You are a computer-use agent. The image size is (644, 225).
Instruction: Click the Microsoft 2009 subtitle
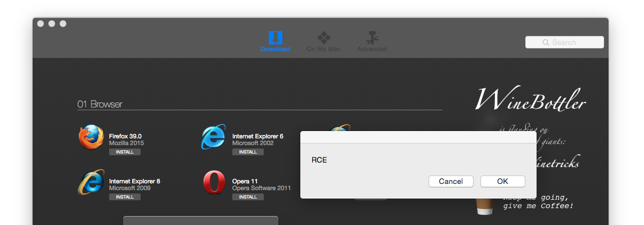[129, 188]
